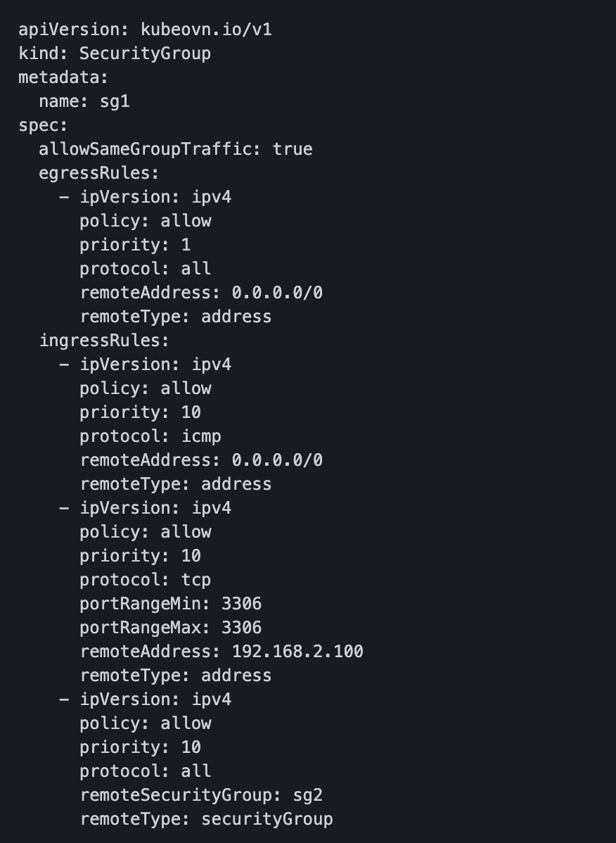Click the portRangeMin 3306 value
616x843 pixels.
click(241, 604)
